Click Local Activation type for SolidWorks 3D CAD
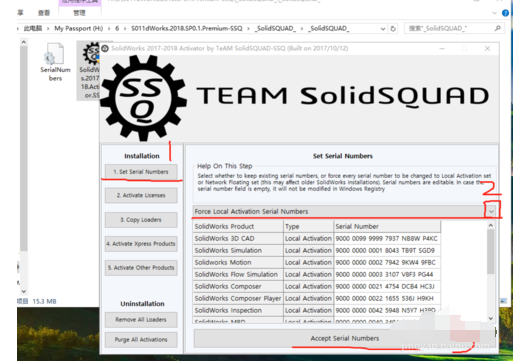The height and width of the screenshot is (361, 513). click(308, 239)
